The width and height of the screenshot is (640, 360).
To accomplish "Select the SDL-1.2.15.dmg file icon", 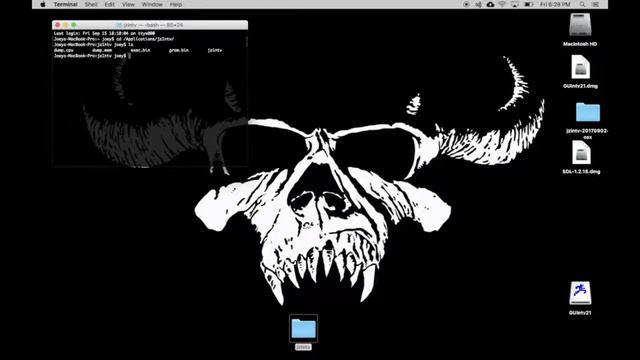I will (x=581, y=153).
